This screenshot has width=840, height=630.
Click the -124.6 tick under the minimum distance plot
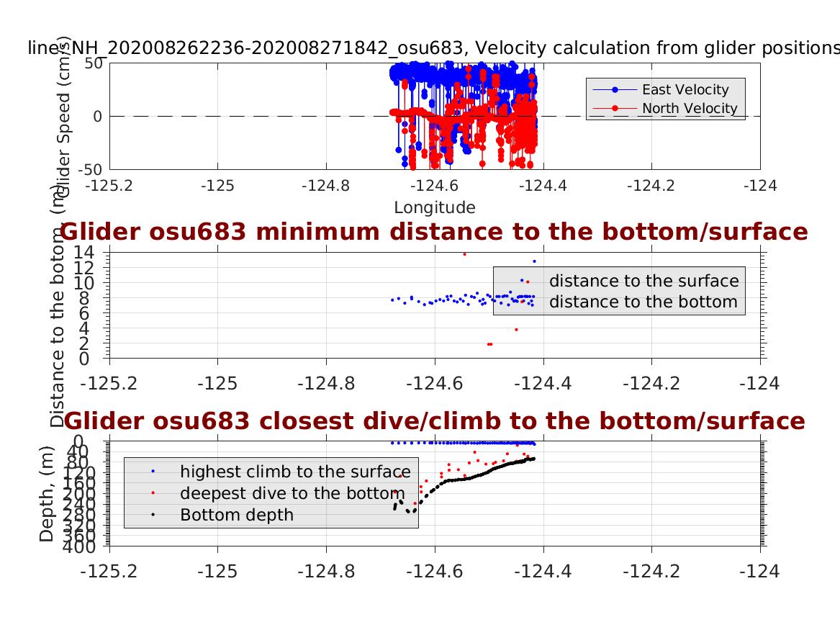(435, 384)
